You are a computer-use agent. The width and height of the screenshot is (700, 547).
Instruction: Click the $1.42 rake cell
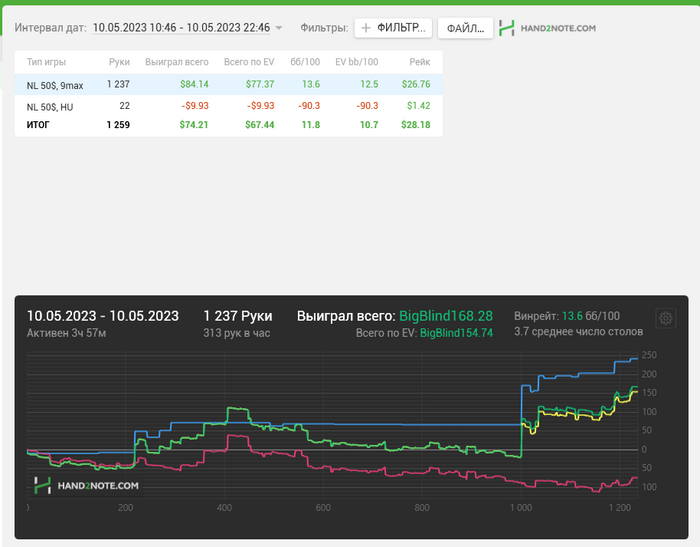point(419,106)
